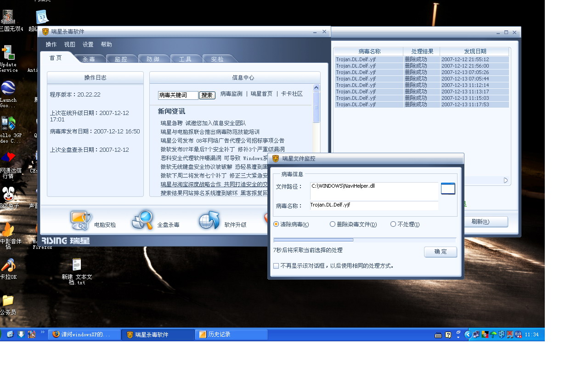Click the 病毒关键词 search input field

pyautogui.click(x=178, y=95)
